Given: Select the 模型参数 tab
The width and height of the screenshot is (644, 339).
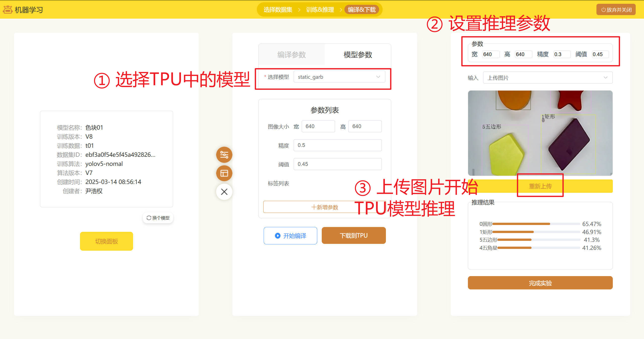Looking at the screenshot, I should coord(357,55).
